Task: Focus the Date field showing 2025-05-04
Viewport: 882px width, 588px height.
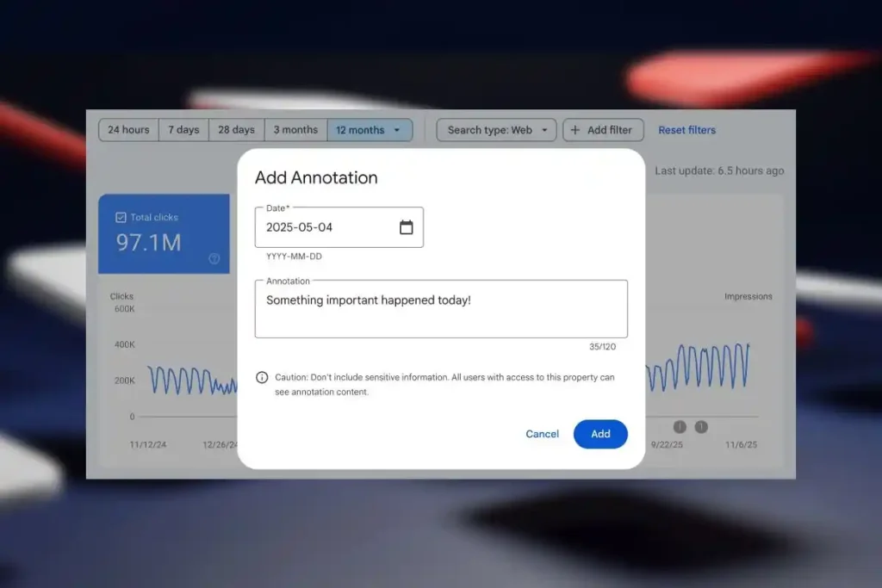Action: point(327,227)
